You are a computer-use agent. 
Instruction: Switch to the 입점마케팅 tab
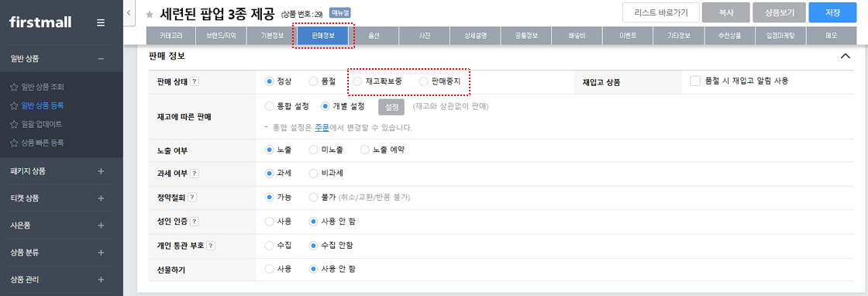click(781, 36)
